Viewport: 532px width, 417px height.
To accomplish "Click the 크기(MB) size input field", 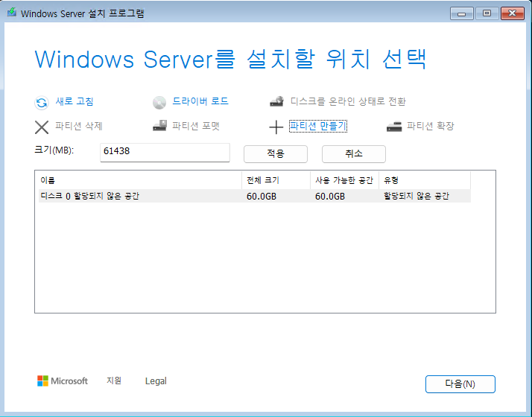I will (165, 152).
